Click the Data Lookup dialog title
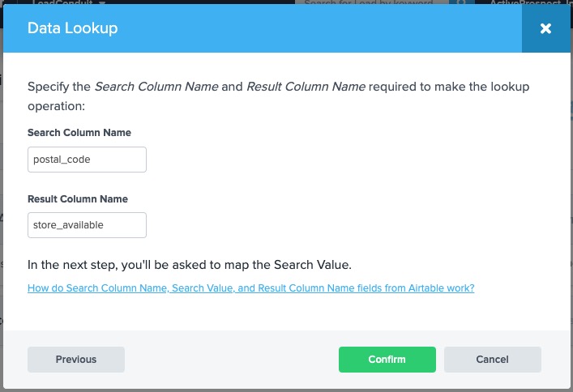The width and height of the screenshot is (573, 392). [x=73, y=28]
